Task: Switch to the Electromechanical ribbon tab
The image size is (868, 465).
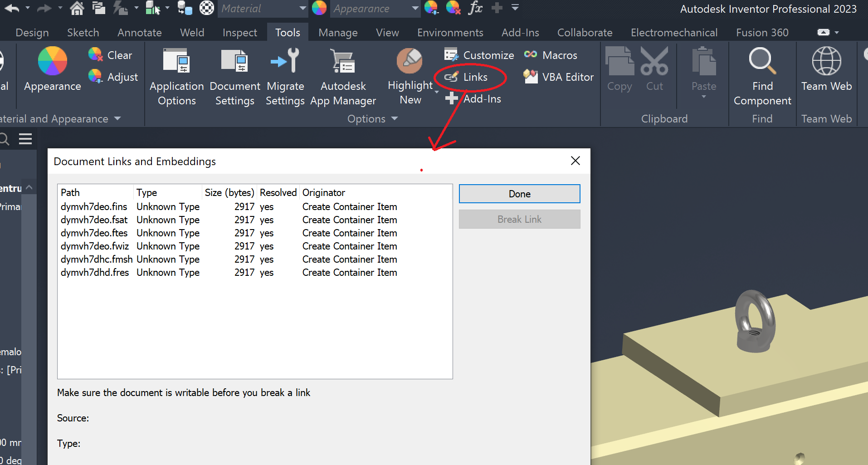Action: 674,32
